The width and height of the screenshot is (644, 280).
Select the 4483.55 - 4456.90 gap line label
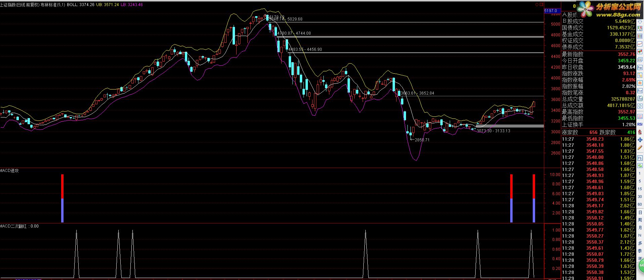[x=305, y=49]
